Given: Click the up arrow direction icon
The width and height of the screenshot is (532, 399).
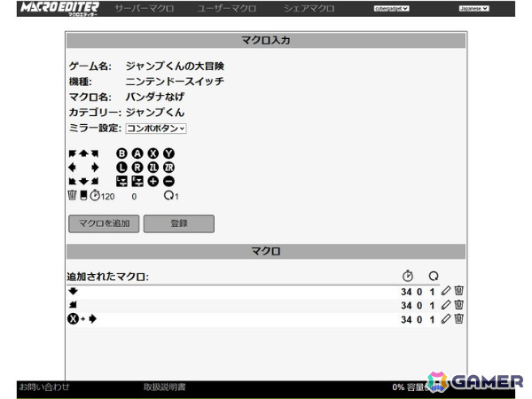Looking at the screenshot, I should click(x=83, y=153).
